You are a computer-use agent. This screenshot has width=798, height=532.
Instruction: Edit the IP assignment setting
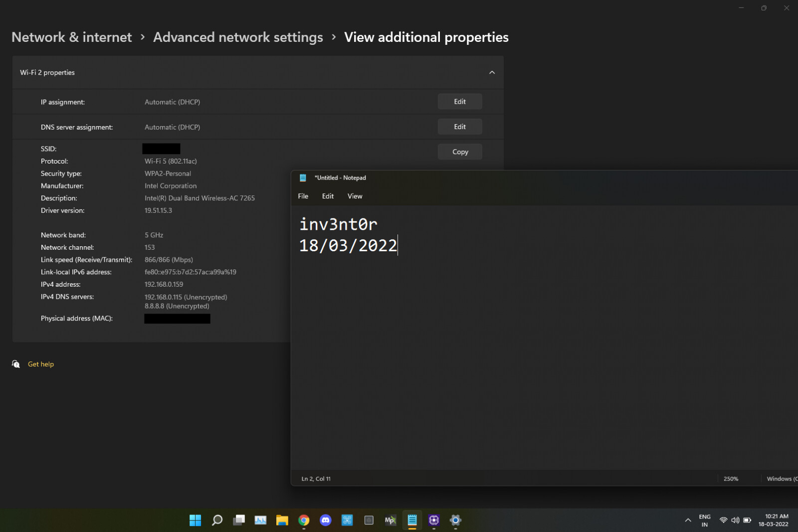pos(459,102)
